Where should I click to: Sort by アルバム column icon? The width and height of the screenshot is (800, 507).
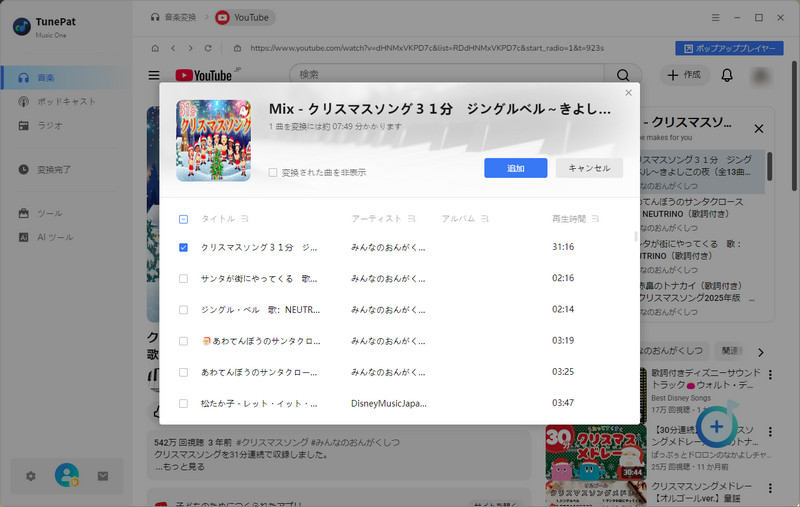(485, 218)
